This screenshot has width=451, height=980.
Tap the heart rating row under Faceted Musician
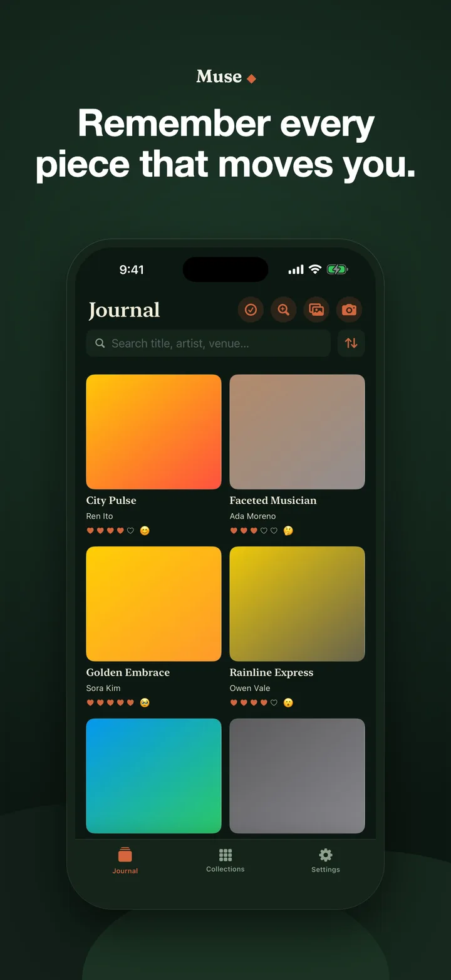(x=254, y=531)
